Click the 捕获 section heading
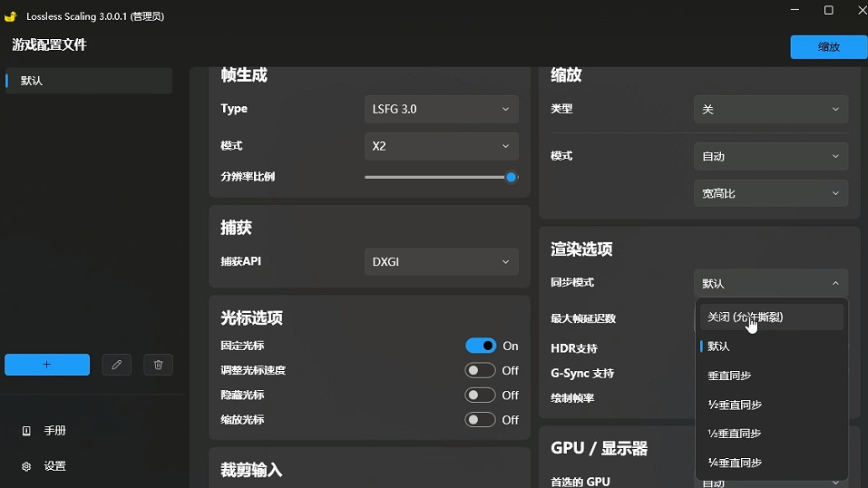The height and width of the screenshot is (488, 868). pyautogui.click(x=236, y=228)
